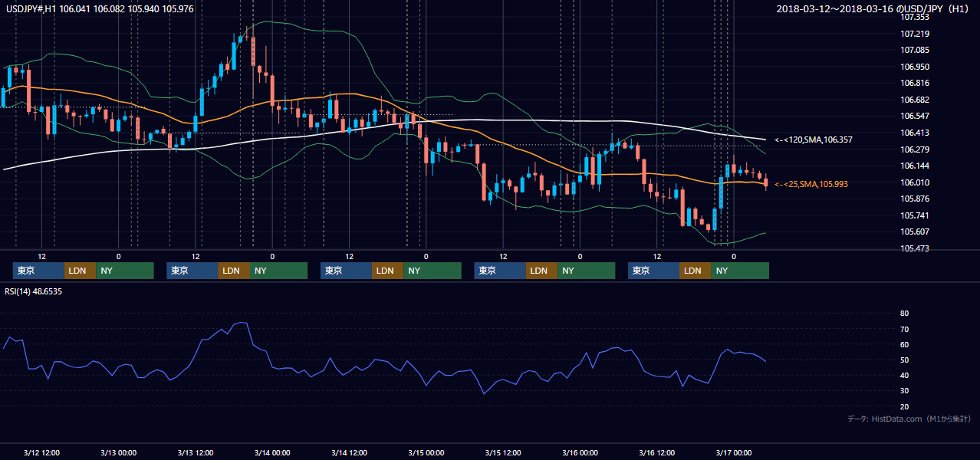Screen dimensions: 980x460
Task: Click price axis value 106.279
Action: tap(915, 149)
